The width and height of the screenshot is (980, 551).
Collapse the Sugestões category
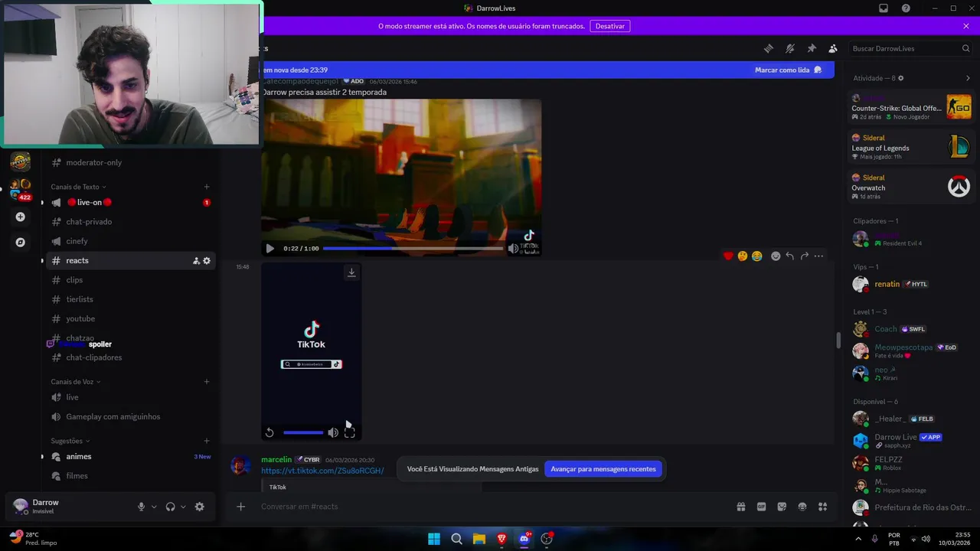pyautogui.click(x=70, y=441)
